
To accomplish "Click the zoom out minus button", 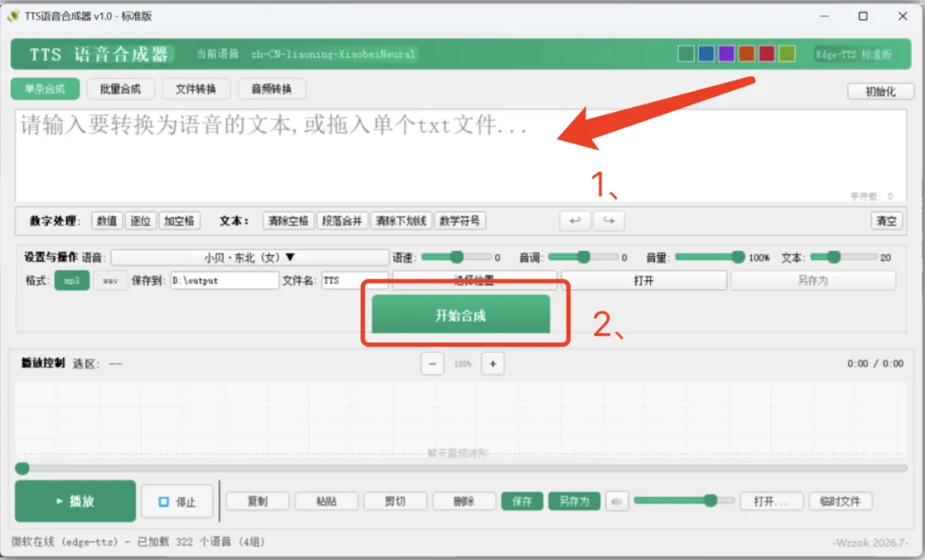I will [433, 364].
